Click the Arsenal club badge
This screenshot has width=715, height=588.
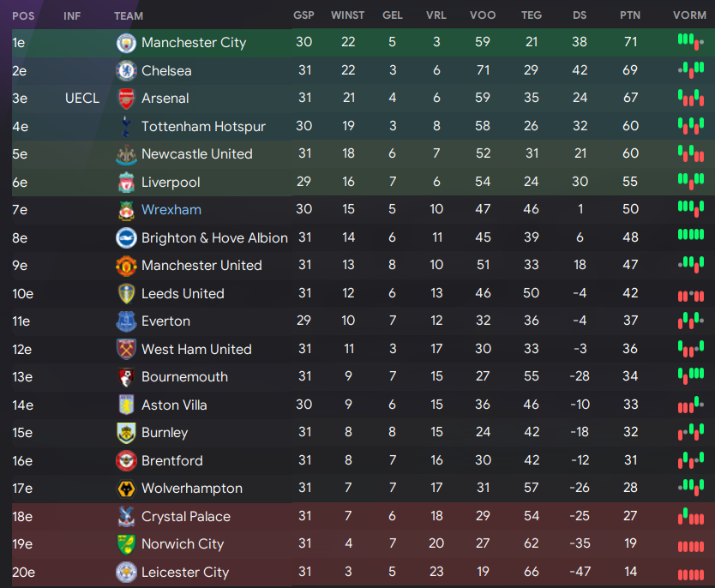click(x=126, y=99)
